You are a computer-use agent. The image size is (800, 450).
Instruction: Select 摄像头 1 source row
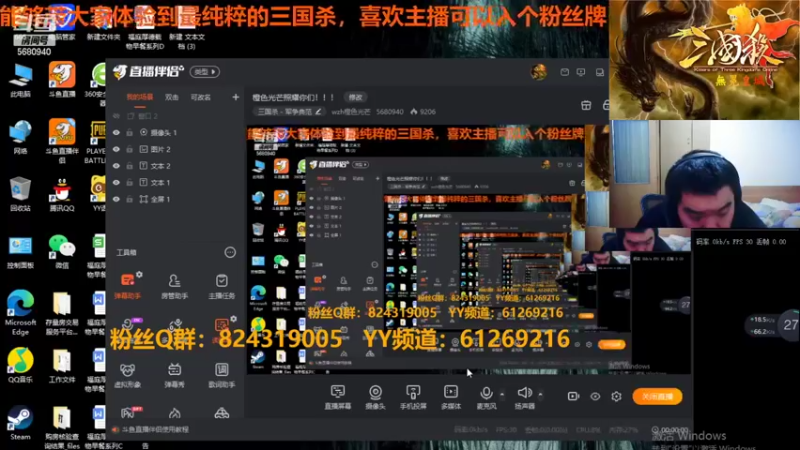(176, 133)
